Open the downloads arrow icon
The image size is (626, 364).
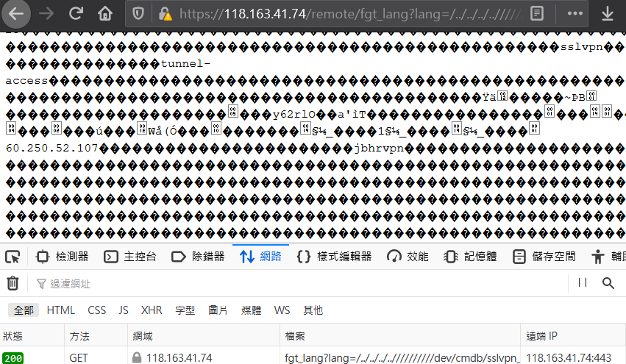608,14
